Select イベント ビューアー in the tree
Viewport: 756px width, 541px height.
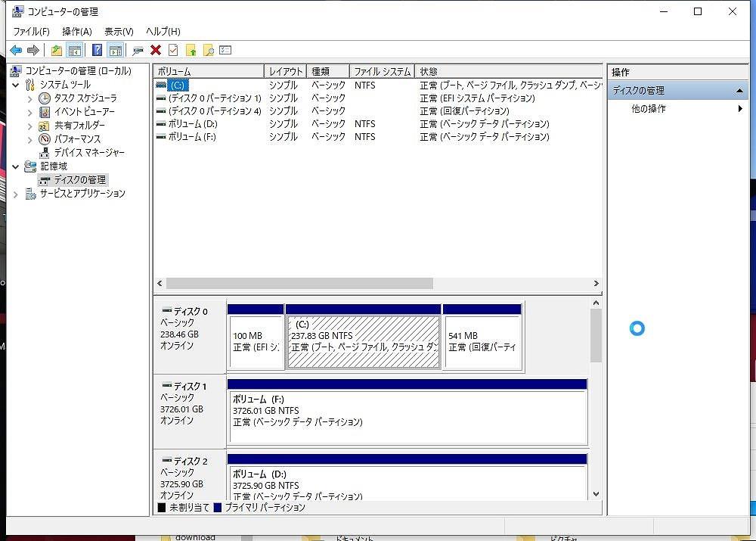click(85, 112)
